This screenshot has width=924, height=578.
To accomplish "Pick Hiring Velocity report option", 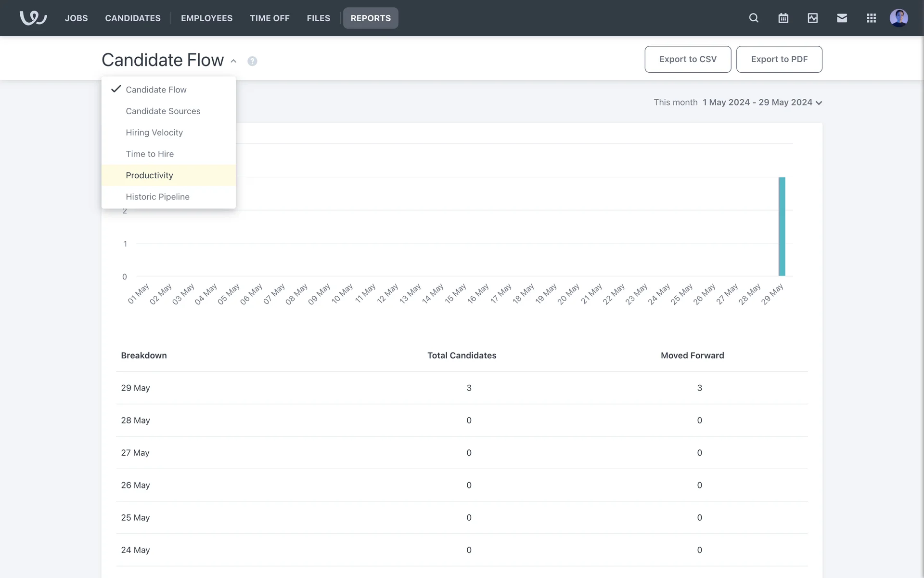I will coord(154,132).
